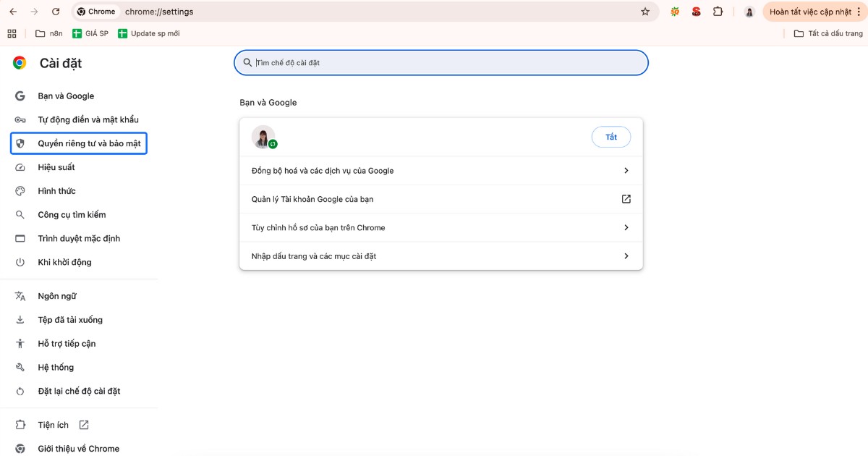Select the Ngôn ngữ sidebar icon
Image resolution: width=868 pixels, height=456 pixels.
[20, 295]
